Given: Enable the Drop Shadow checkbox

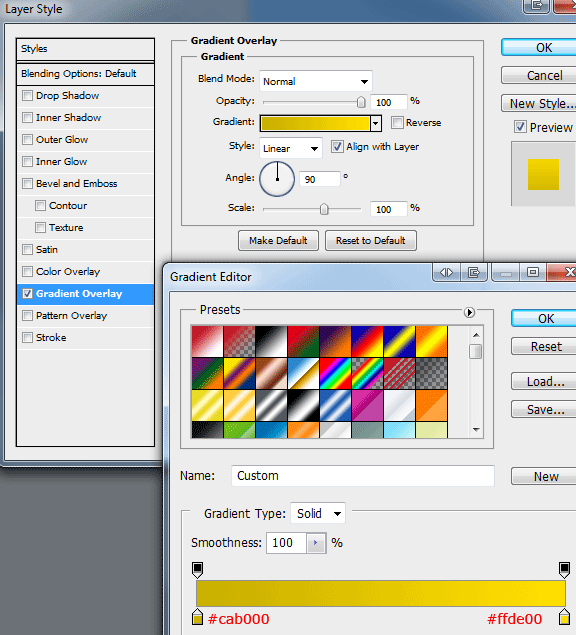Looking at the screenshot, I should tap(27, 96).
